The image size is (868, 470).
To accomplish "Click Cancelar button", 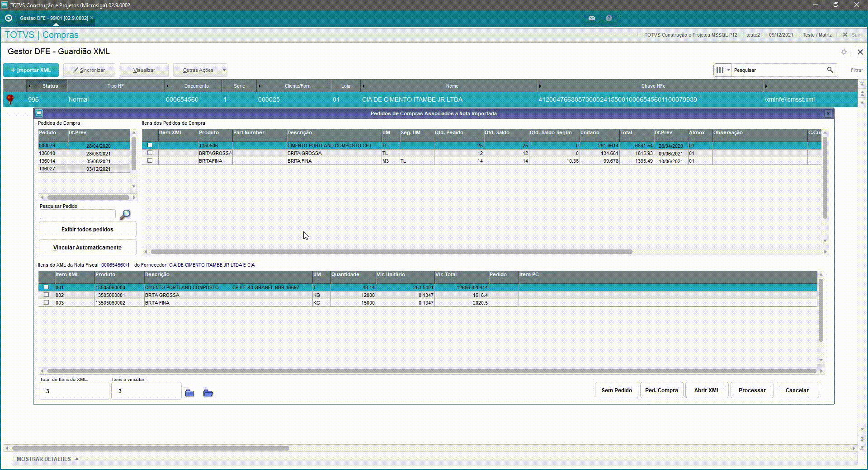I will tap(797, 390).
